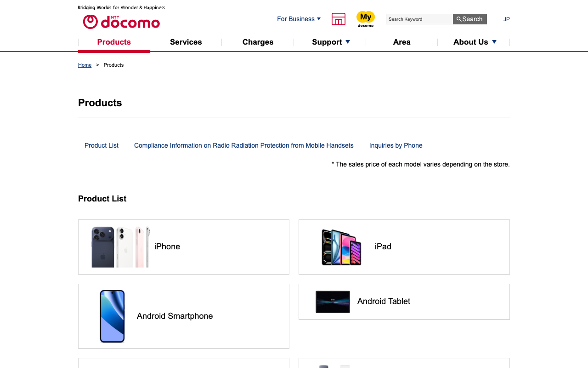Open Compliance Information on Radio Radiation link
The image size is (588, 368).
pos(243,145)
